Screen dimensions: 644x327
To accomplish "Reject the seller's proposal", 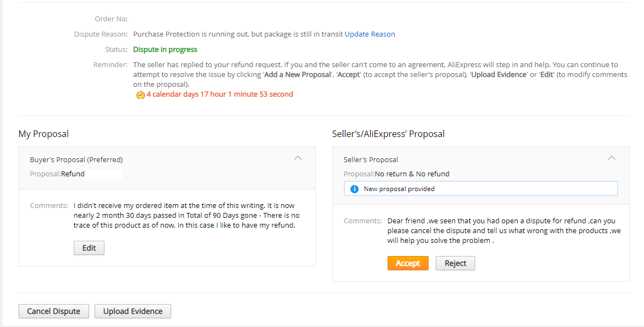I will coord(455,264).
